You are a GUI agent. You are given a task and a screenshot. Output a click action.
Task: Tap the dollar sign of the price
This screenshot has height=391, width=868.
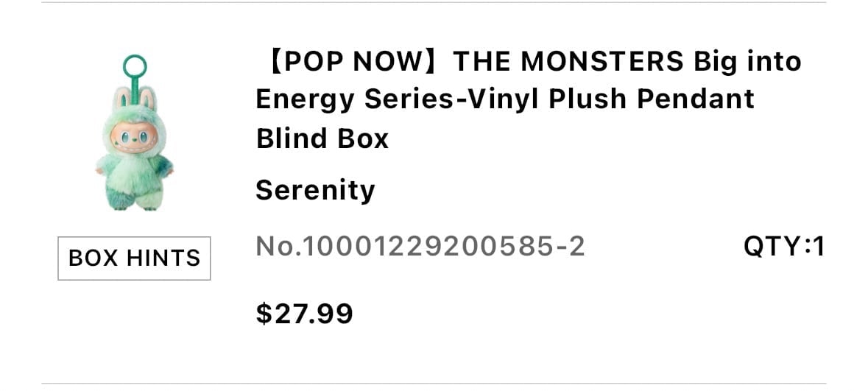tap(264, 314)
